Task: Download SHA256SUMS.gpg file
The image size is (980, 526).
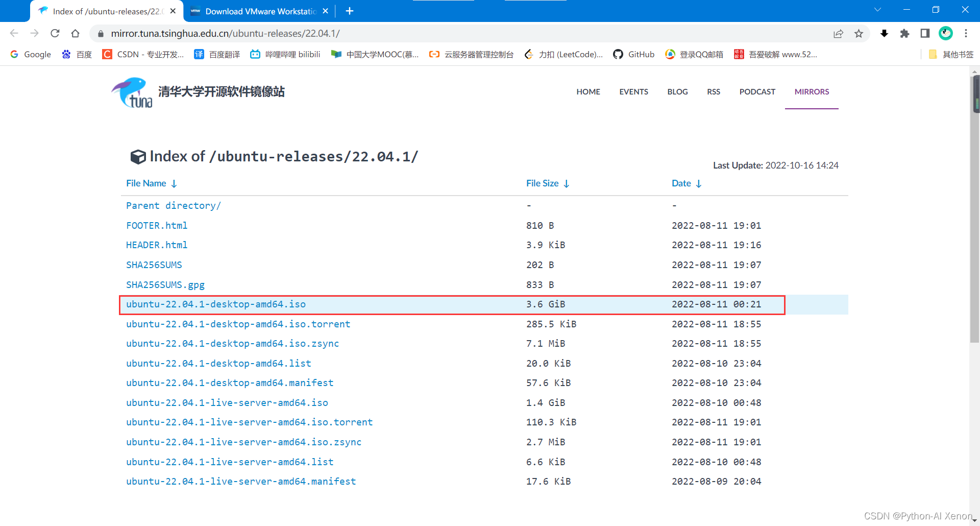Action: pyautogui.click(x=165, y=285)
